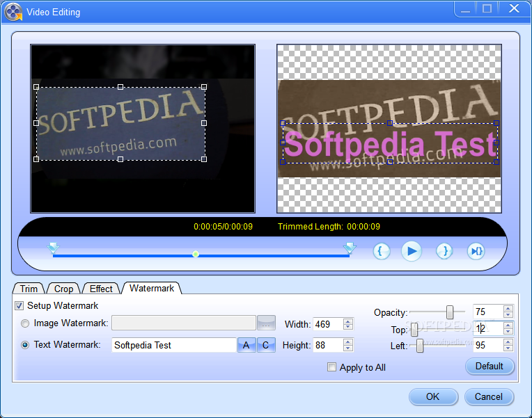Decrease Opacity with the down arrow
532x418 pixels.
point(508,314)
